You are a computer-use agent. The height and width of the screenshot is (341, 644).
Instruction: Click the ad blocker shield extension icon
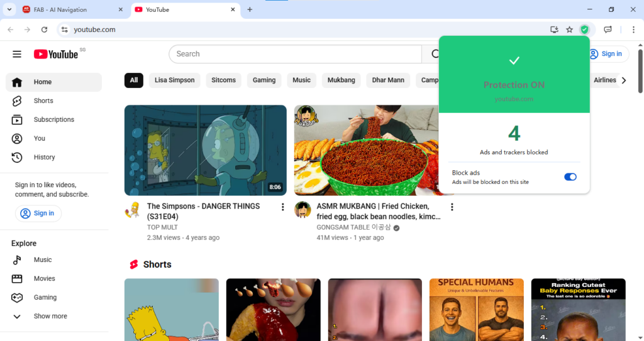pyautogui.click(x=584, y=30)
